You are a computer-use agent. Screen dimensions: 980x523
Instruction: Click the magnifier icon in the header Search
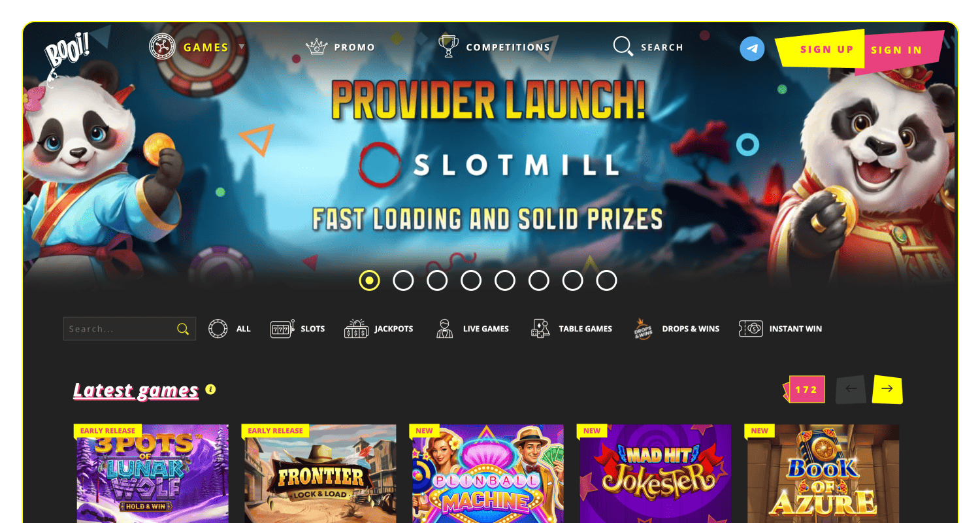tap(623, 46)
